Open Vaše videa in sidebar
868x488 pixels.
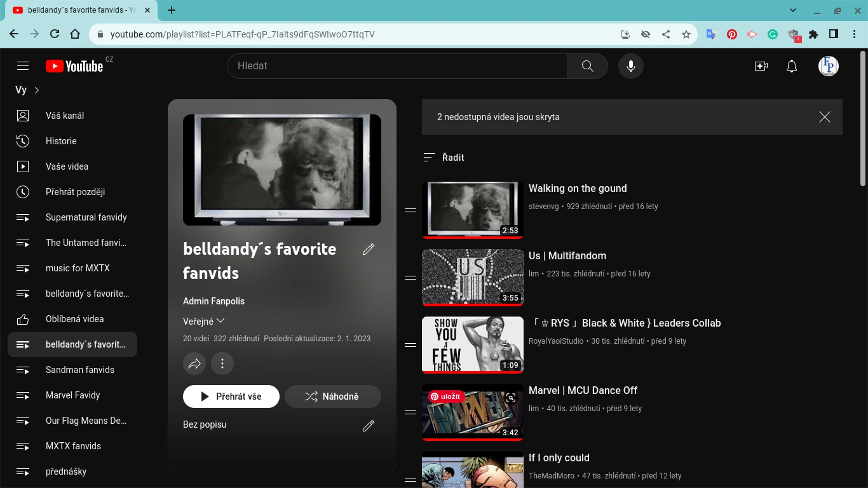[72, 166]
